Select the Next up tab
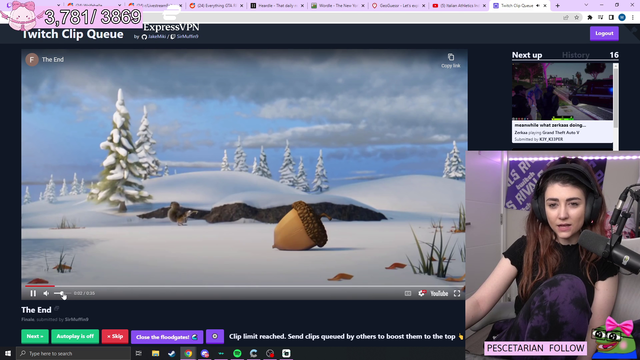This screenshot has width=640, height=360. (527, 55)
